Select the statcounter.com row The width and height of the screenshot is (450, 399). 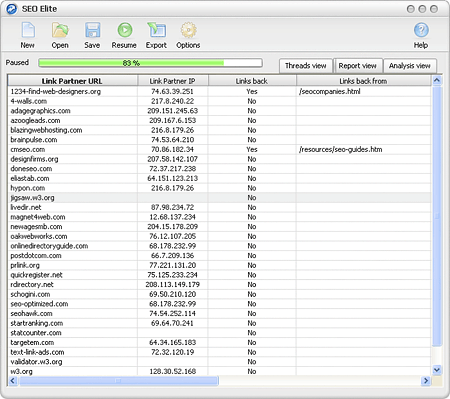219,333
